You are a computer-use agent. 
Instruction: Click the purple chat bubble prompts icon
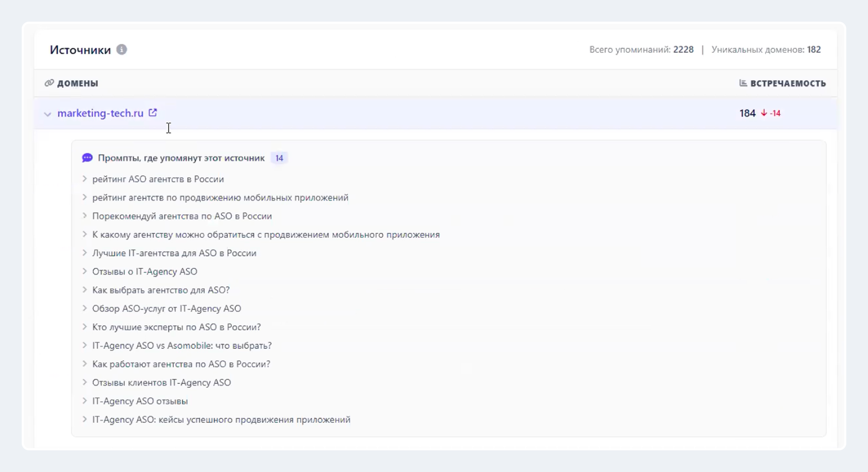pos(87,158)
